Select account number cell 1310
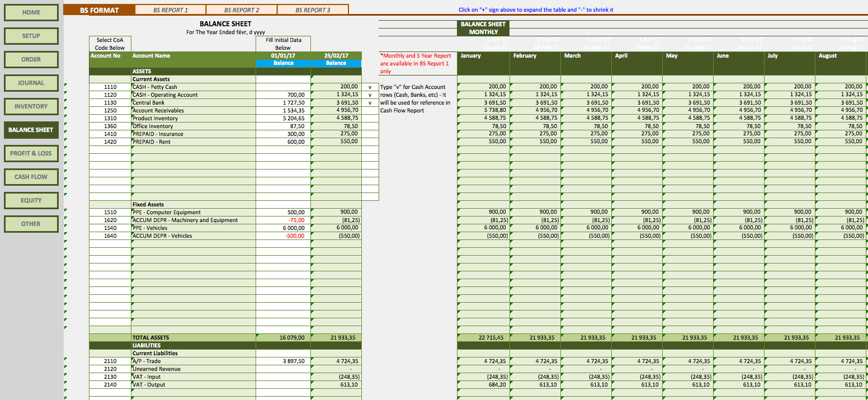Viewport: 868px width, 400px height. tap(110, 119)
